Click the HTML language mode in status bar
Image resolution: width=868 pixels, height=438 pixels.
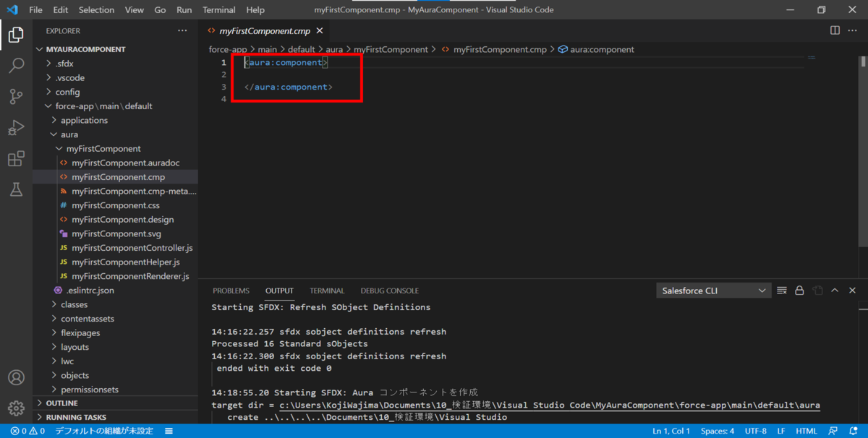click(806, 431)
